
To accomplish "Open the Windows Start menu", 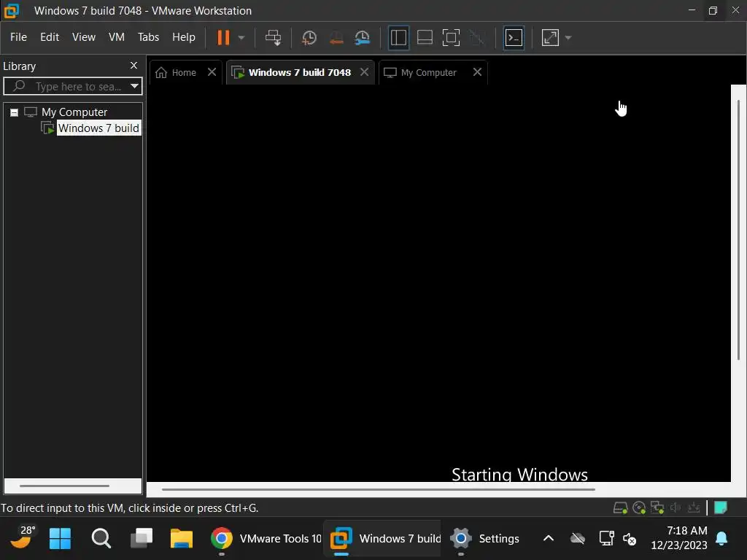I will [60, 539].
